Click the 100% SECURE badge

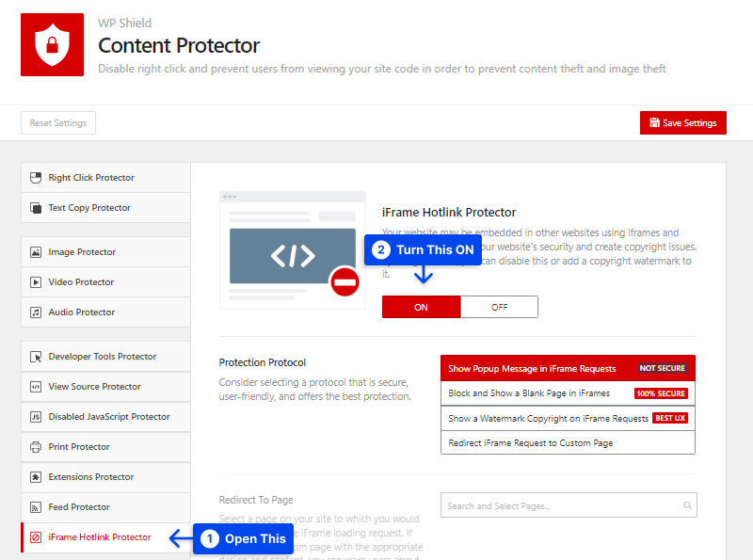click(x=661, y=393)
